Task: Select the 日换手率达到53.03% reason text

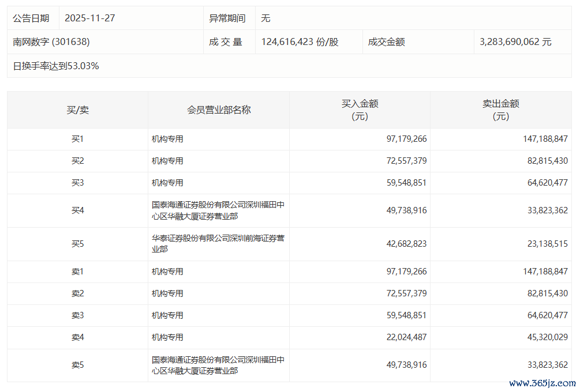Action: pos(56,66)
